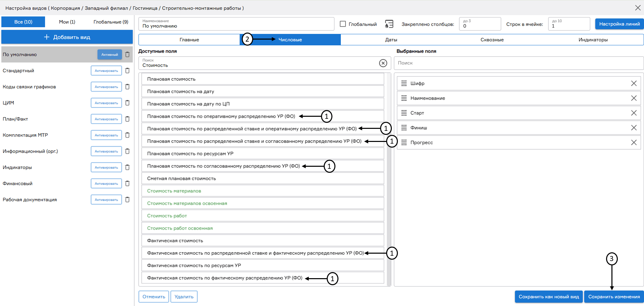Image resolution: width=644 pixels, height=306 pixels.
Task: Show the Глобальные (9) views list
Action: (111, 22)
